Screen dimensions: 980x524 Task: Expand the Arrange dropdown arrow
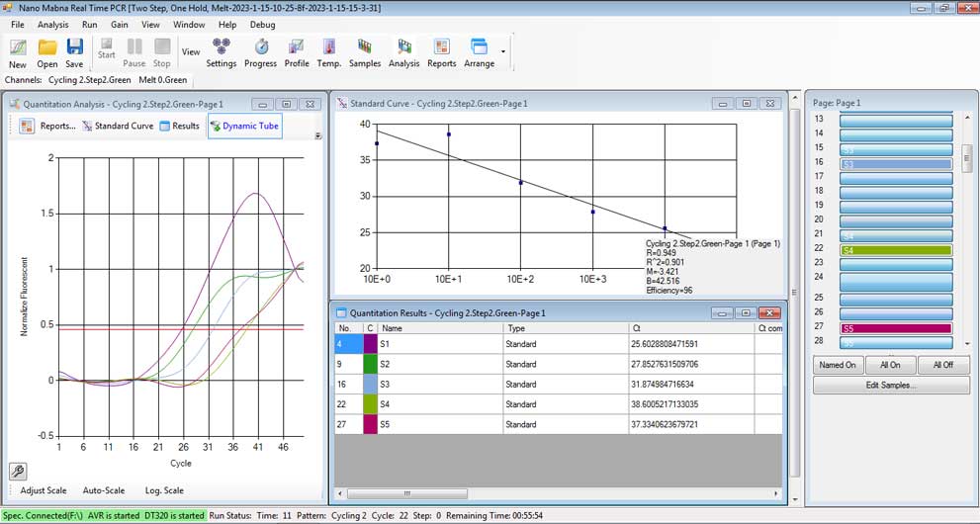pos(503,51)
